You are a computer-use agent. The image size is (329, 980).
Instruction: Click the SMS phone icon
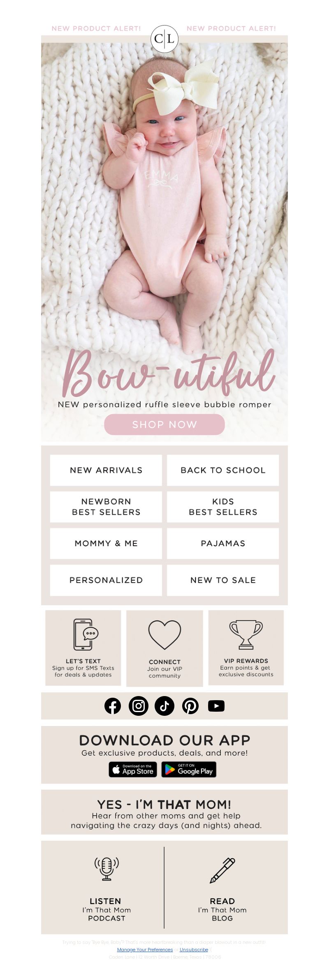[86, 634]
